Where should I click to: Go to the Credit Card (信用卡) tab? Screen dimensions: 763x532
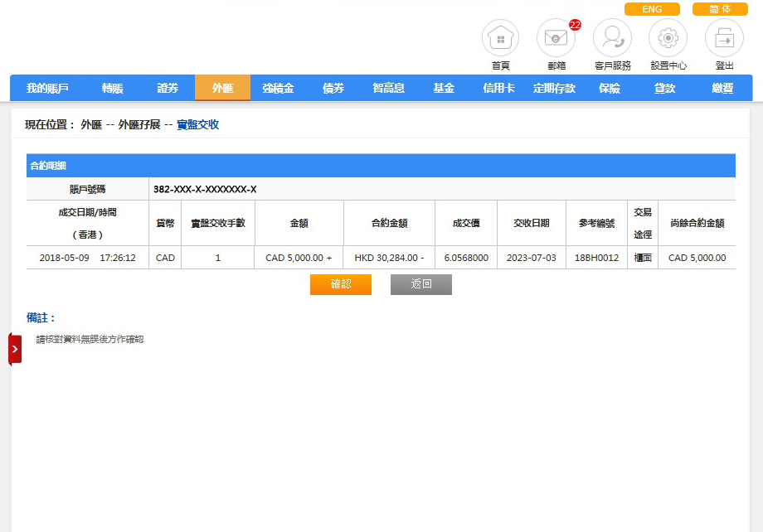[x=499, y=88]
